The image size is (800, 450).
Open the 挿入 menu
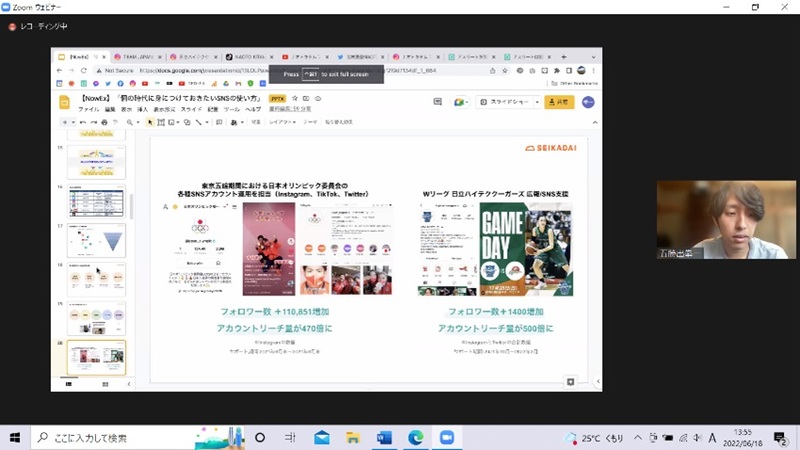(x=142, y=109)
